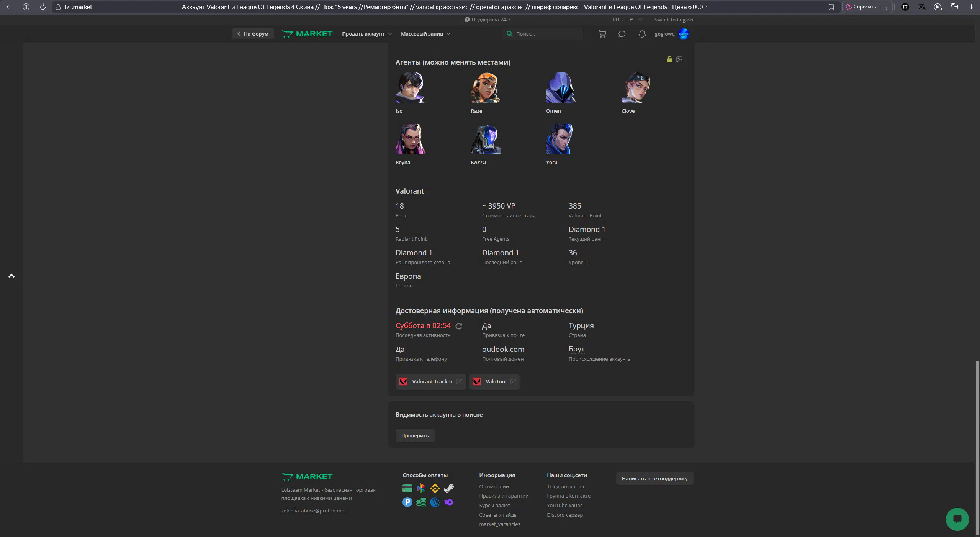Select the Raze agent thumbnail
The width and height of the screenshot is (980, 537).
(x=486, y=88)
